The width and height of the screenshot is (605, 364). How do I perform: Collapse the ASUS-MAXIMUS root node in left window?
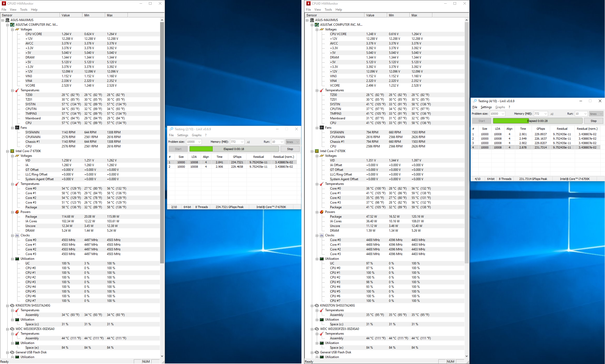coord(3,20)
